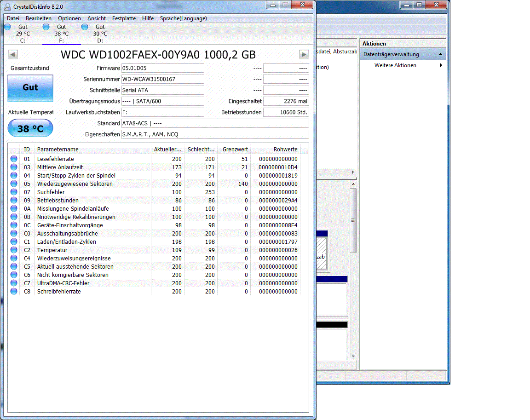Select drive D: status icon
Viewport: 530px width, 420px height.
pyautogui.click(x=85, y=27)
